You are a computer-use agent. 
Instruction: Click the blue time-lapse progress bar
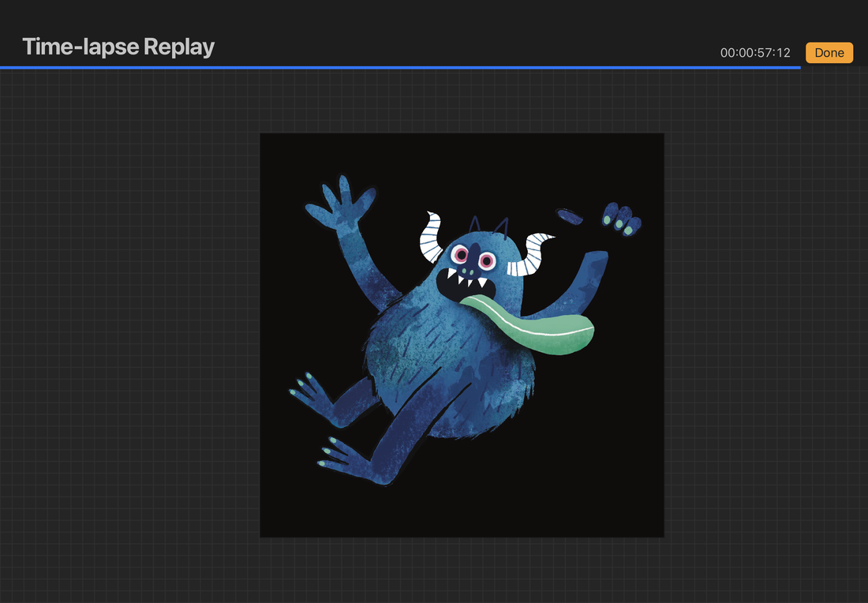395,68
